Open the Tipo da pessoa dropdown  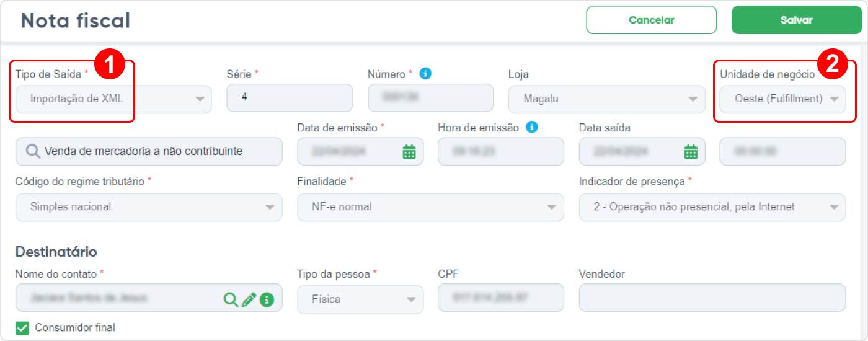360,299
